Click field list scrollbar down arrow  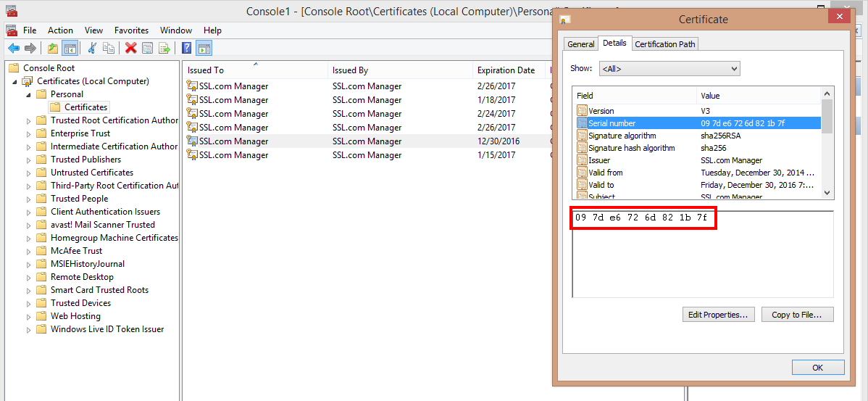tap(827, 192)
